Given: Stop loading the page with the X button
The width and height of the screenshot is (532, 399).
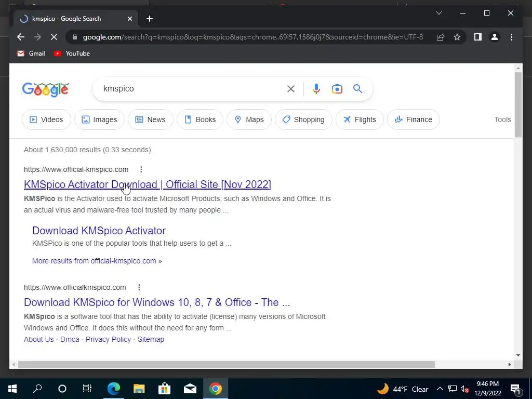Looking at the screenshot, I should (54, 37).
